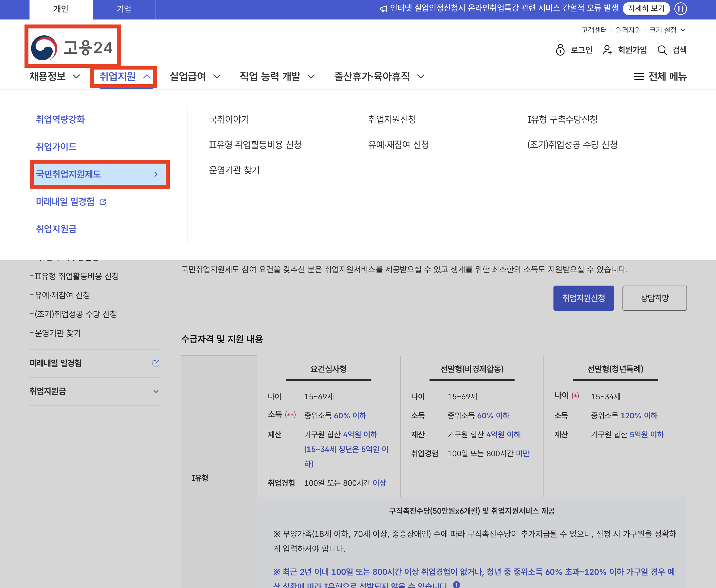The height and width of the screenshot is (588, 716).
Task: Expand 채용정보 menu chevron
Action: (x=77, y=77)
